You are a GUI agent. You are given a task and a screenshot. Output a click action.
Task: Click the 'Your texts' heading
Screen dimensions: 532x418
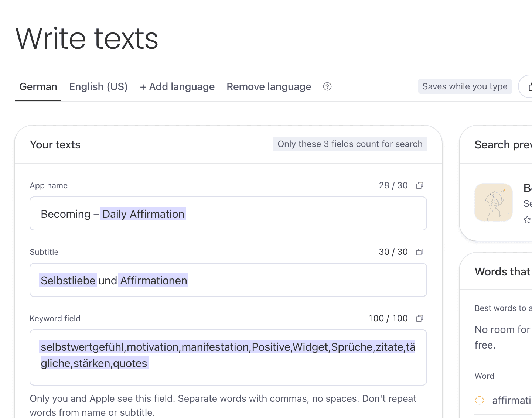point(55,145)
